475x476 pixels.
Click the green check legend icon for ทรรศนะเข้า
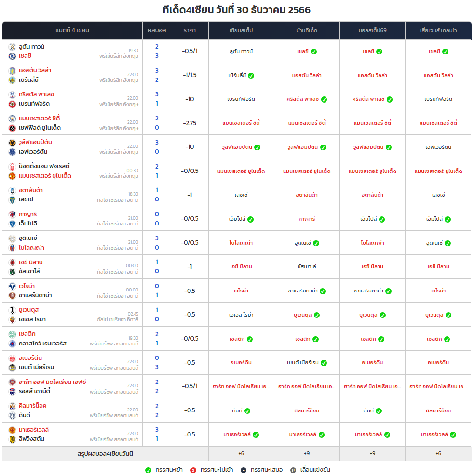click(149, 470)
